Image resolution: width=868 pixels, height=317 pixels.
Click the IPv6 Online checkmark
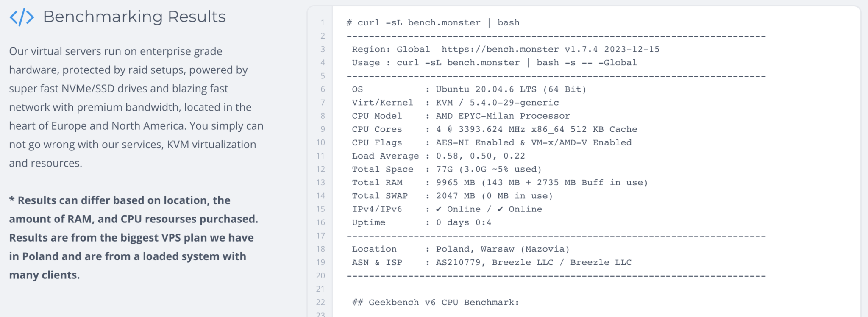pyautogui.click(x=500, y=209)
